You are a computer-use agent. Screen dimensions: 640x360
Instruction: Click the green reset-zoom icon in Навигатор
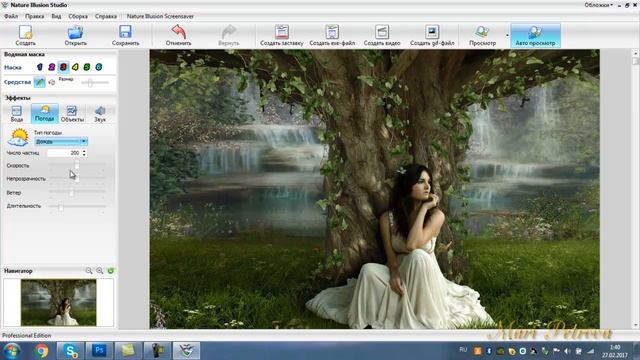110,271
